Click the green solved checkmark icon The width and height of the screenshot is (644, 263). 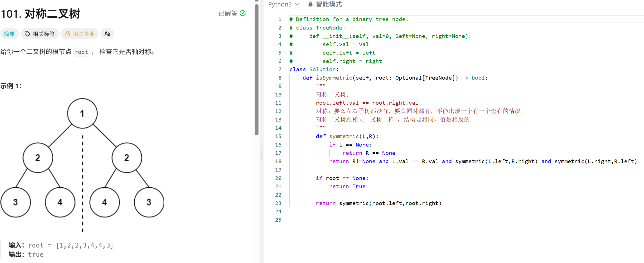[x=243, y=13]
